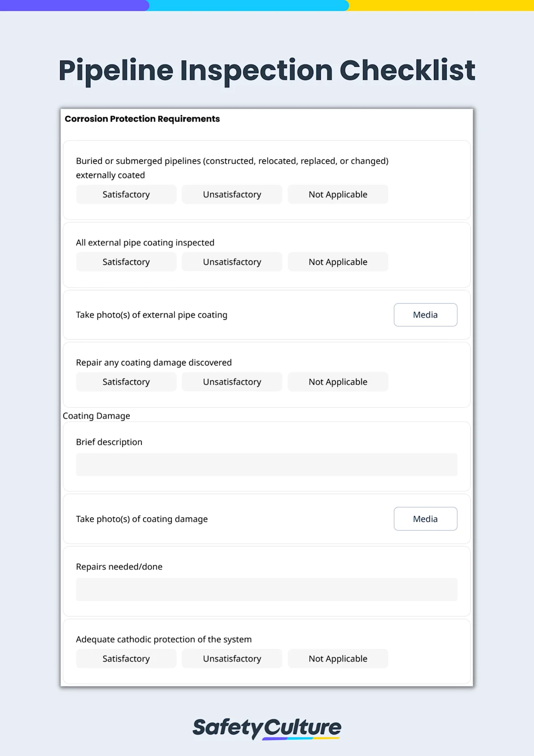Mark 'Unsatisfactory' for repairing coating damage discovered
Image resolution: width=534 pixels, height=756 pixels.
pos(232,382)
